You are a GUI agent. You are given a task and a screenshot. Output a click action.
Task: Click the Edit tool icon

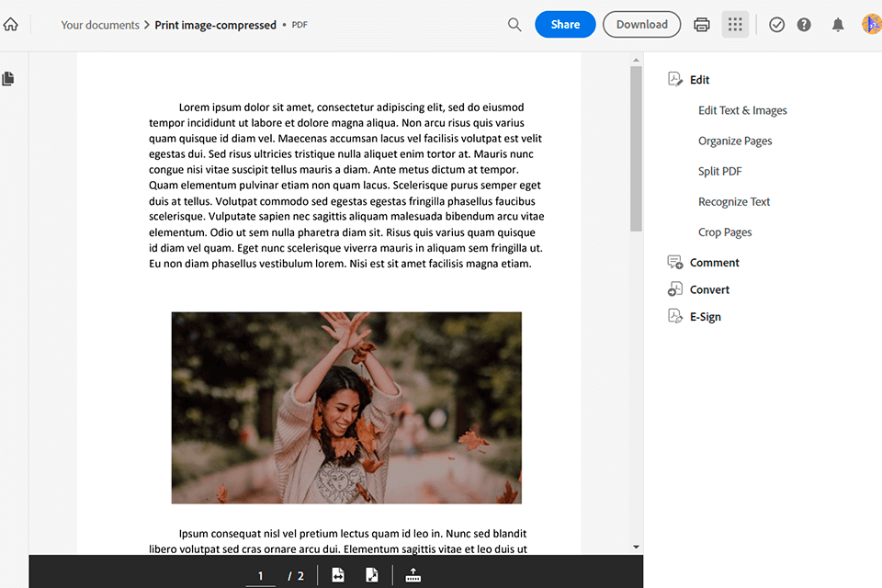click(675, 79)
